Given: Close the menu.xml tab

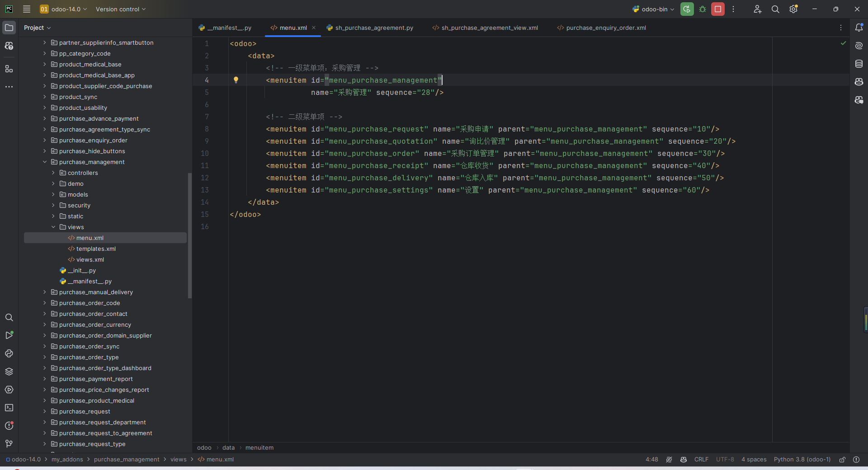Looking at the screenshot, I should [x=314, y=28].
